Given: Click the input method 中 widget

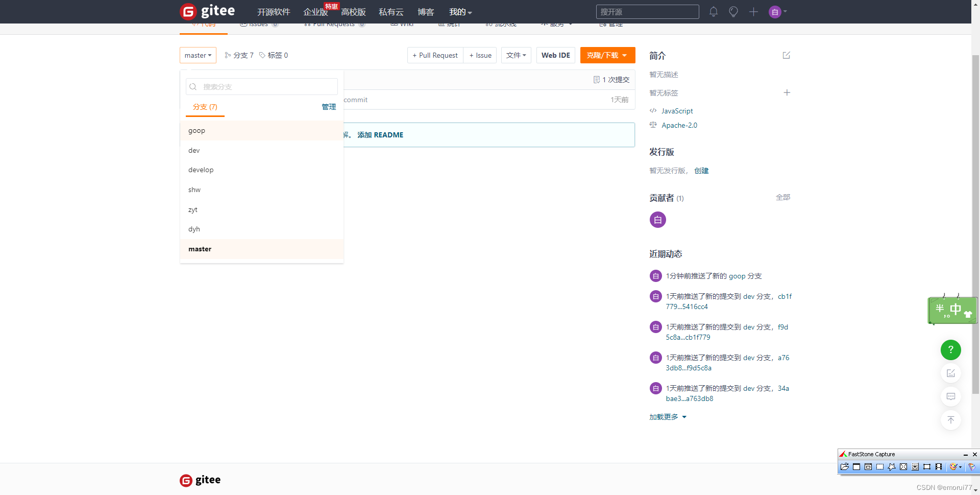Looking at the screenshot, I should 952,310.
